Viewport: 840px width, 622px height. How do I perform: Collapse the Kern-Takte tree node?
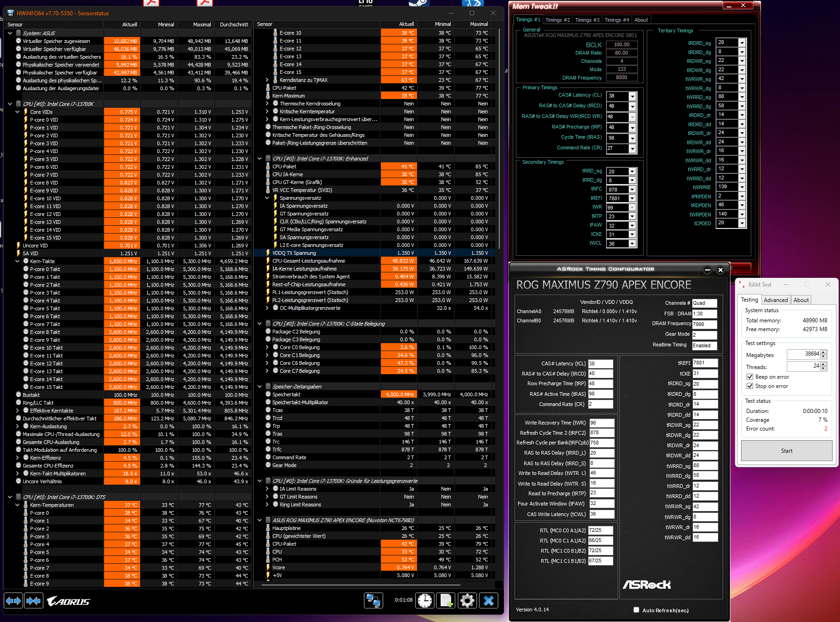[18, 261]
